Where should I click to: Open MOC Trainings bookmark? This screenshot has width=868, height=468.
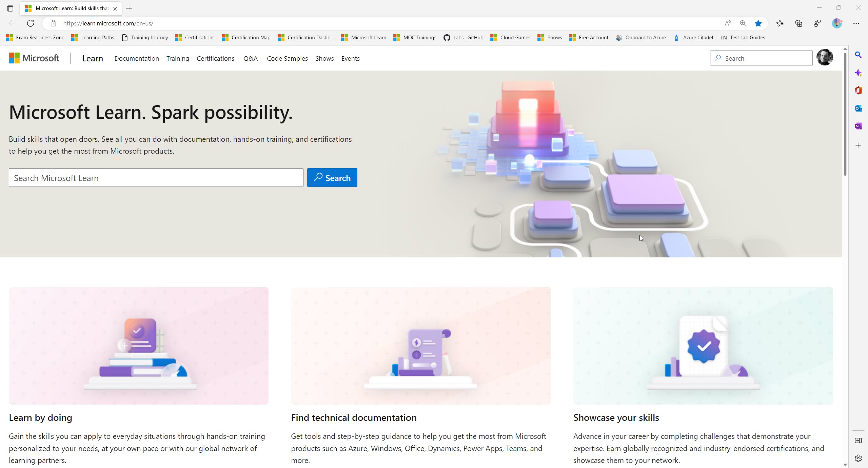point(415,37)
